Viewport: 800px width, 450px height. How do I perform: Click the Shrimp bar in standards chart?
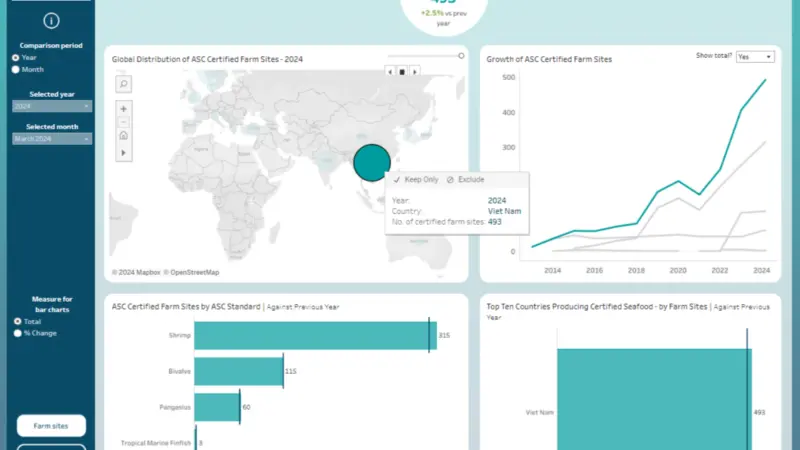[315, 335]
